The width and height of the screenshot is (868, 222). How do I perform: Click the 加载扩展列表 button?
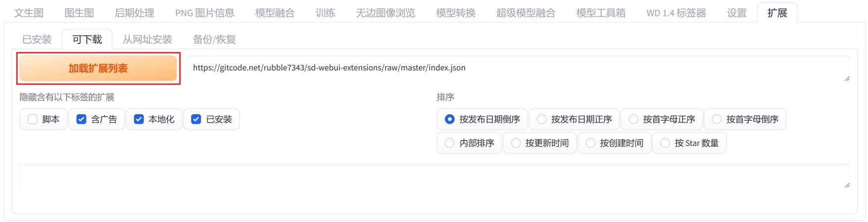click(x=98, y=68)
